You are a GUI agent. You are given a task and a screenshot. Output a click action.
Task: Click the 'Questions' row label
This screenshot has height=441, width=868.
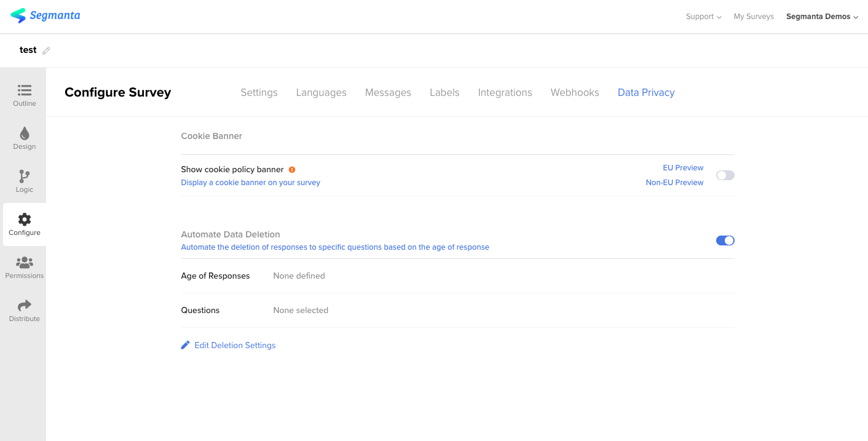coord(200,310)
